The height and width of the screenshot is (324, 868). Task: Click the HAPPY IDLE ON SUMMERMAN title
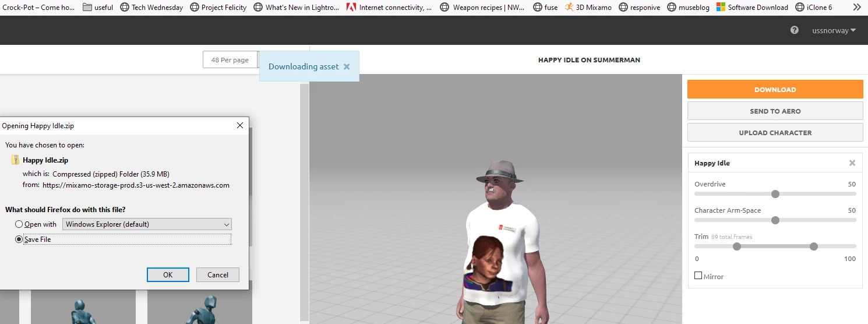tap(589, 60)
